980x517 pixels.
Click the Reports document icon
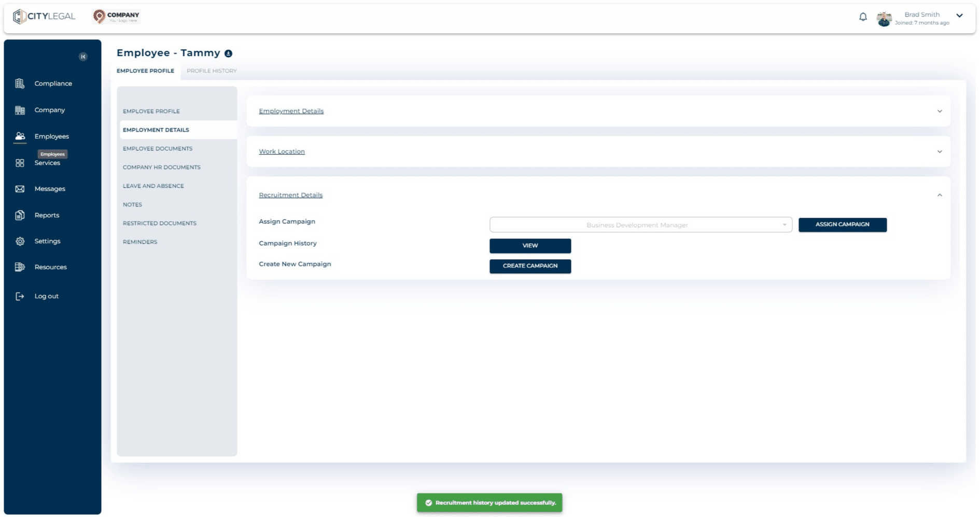[20, 215]
